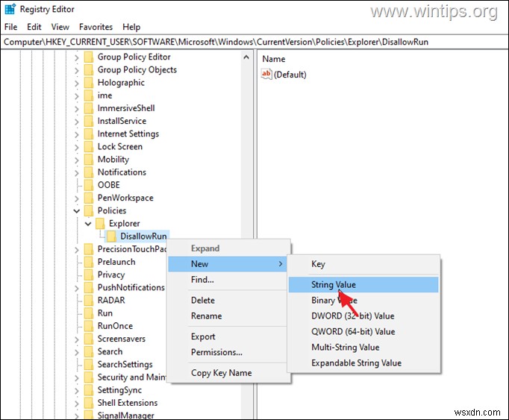Click the (Default) string value icon
This screenshot has height=420, width=509.
[x=266, y=75]
